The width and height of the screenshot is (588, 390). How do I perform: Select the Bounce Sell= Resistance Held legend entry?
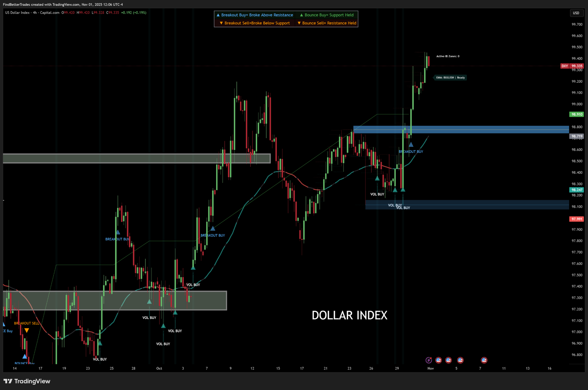point(327,23)
